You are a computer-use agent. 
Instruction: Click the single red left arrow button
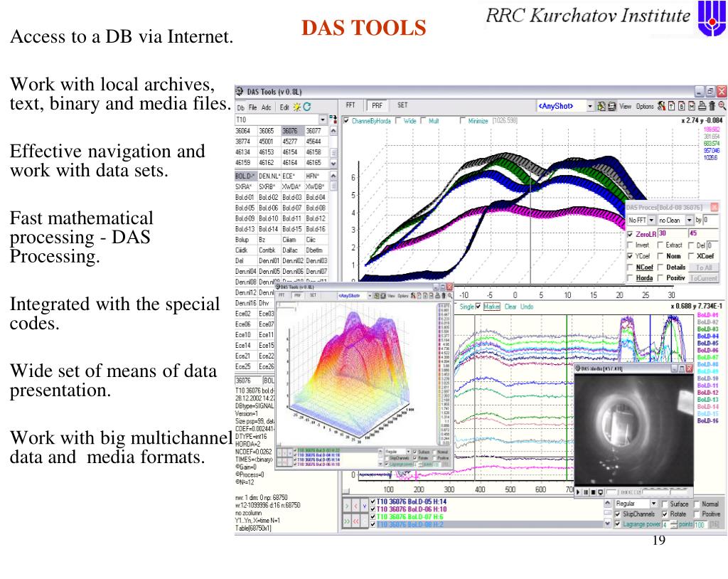point(356,506)
